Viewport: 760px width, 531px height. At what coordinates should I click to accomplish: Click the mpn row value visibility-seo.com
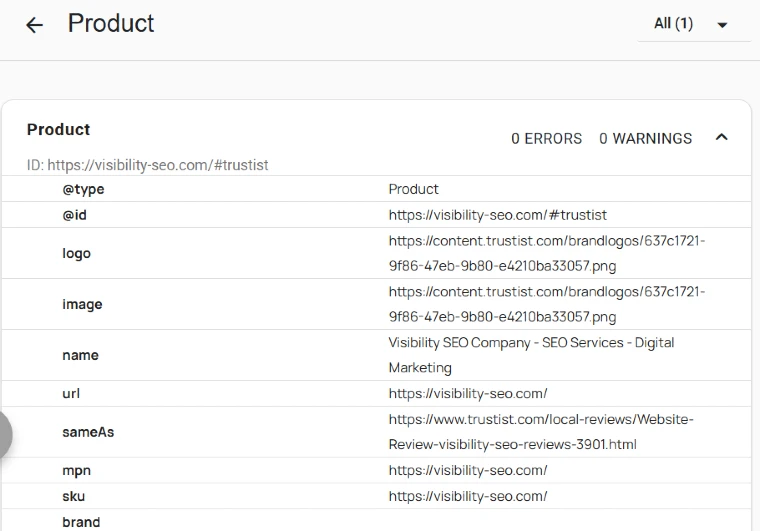pyautogui.click(x=468, y=470)
